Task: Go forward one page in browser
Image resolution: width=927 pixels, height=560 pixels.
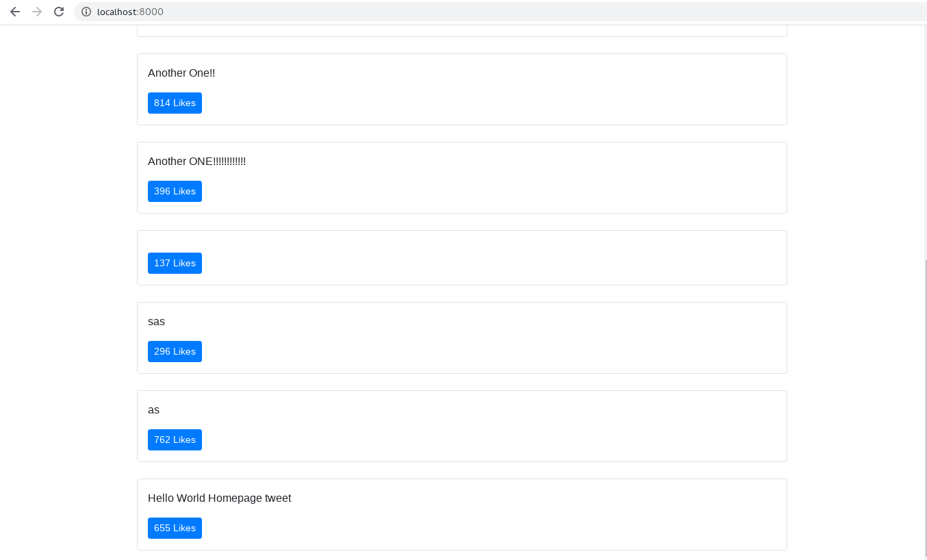Action: point(37,12)
